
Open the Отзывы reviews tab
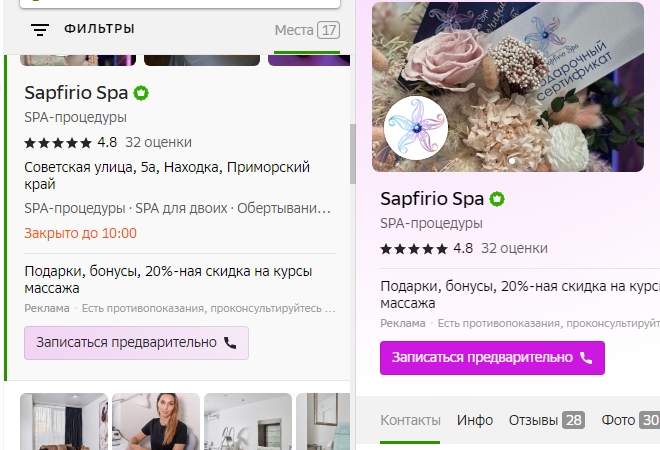point(547,420)
